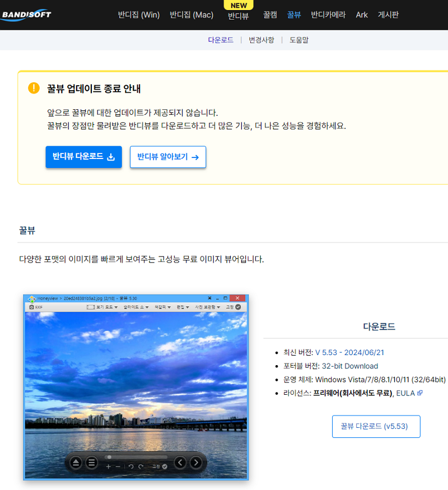Click the 꿀뷰 다운로드 (v5.53) button
This screenshot has width=448, height=490.
pos(376,426)
